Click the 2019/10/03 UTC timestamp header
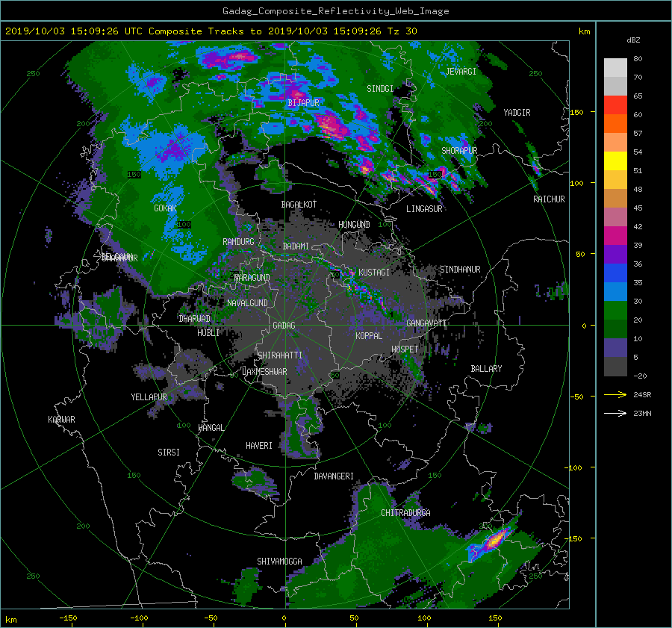Viewport: 672px width, 628px height. click(211, 31)
